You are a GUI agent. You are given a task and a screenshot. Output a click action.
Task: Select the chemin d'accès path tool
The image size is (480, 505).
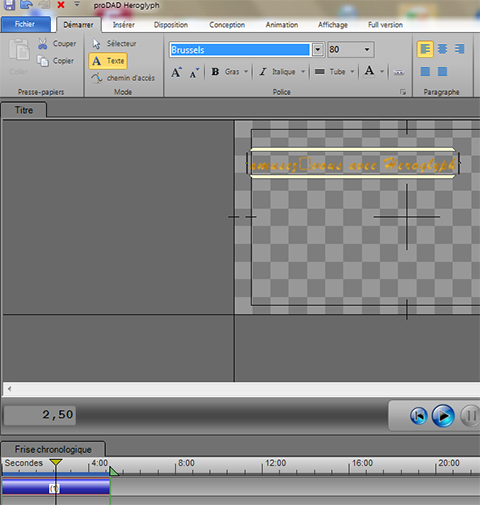(123, 78)
